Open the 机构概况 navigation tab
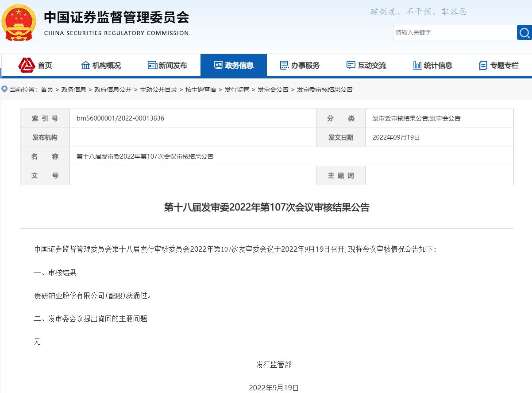Screen dimensions: 532x393 click(x=101, y=65)
